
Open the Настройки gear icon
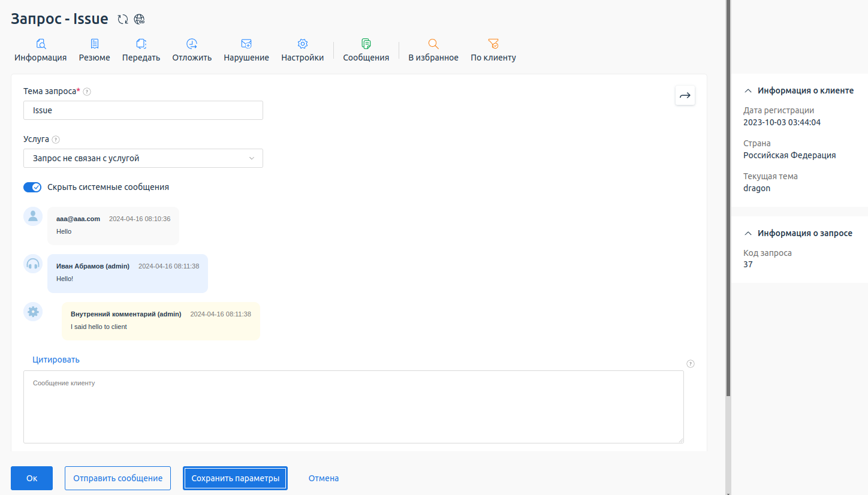pos(303,44)
